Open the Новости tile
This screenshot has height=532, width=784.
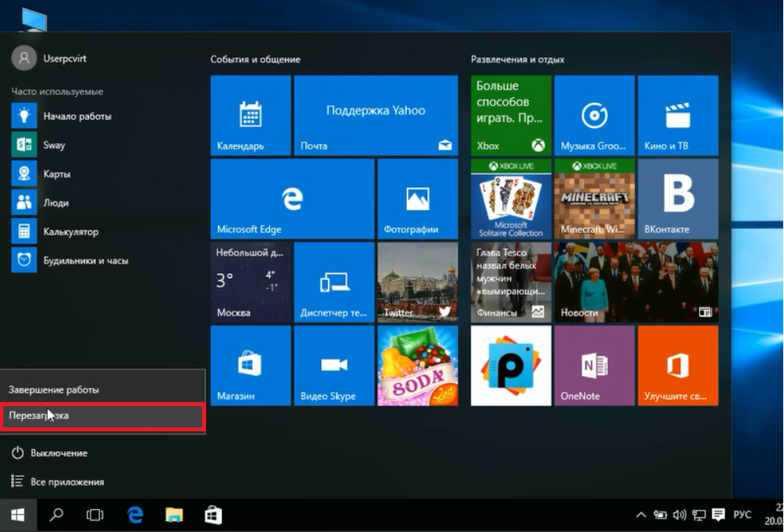tap(637, 283)
